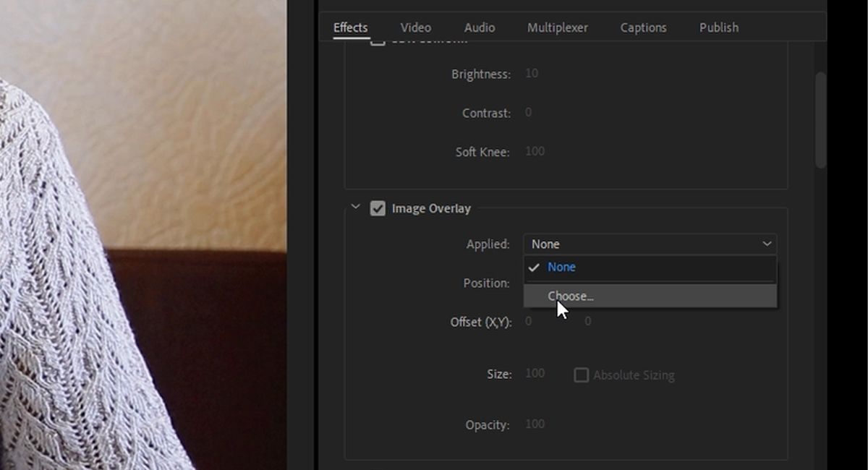Collapse the Image Overlay section chevron

(355, 207)
